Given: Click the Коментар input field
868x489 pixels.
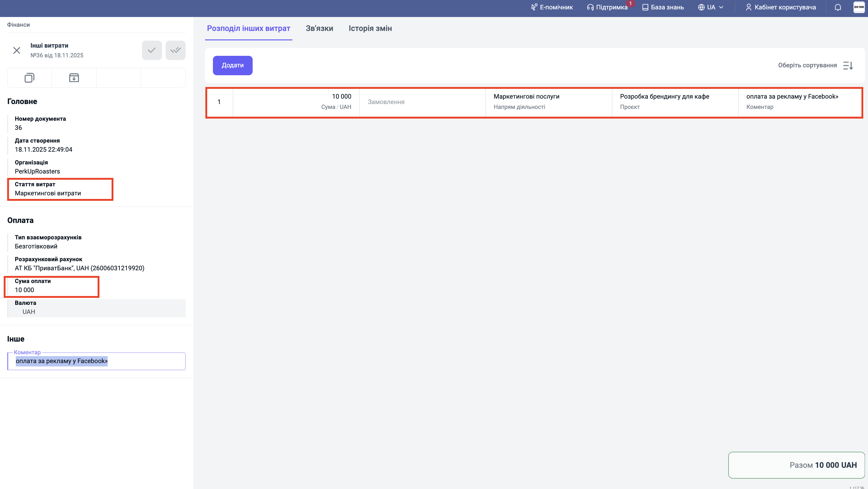Looking at the screenshot, I should click(x=96, y=361).
